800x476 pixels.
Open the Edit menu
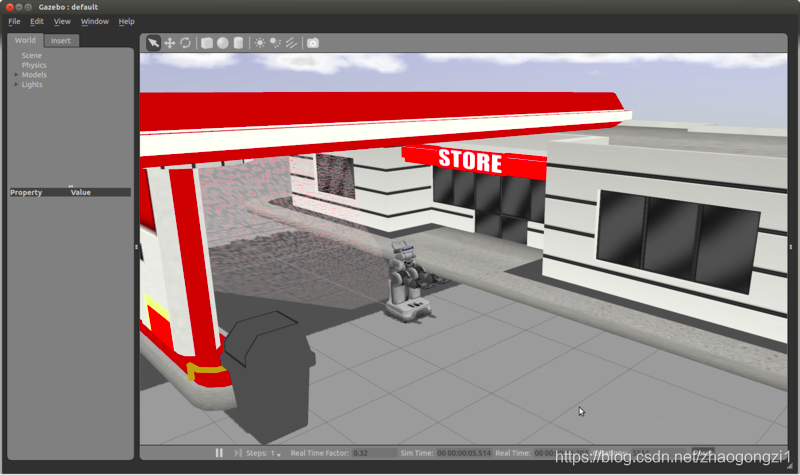coord(37,21)
